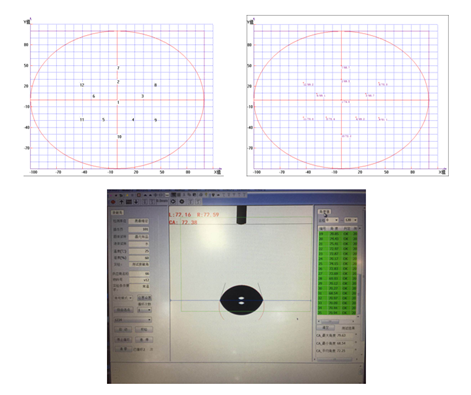Open second dropdown above the results table
Screen dimensions: 471x395
click(351, 220)
